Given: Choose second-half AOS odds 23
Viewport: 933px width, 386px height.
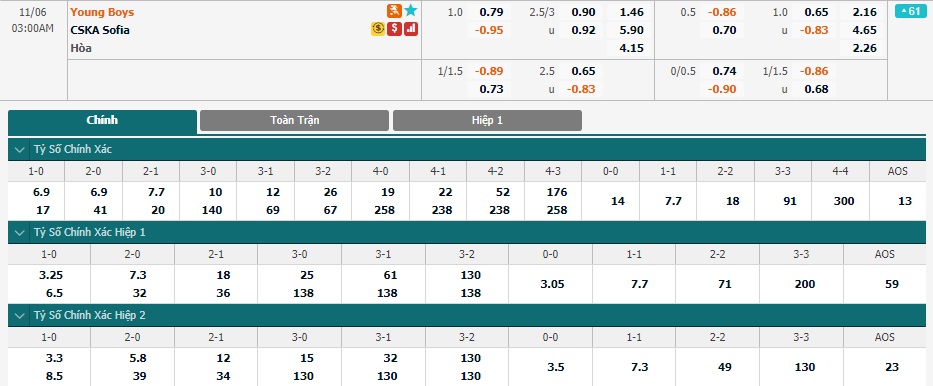Looking at the screenshot, I should tap(891, 367).
